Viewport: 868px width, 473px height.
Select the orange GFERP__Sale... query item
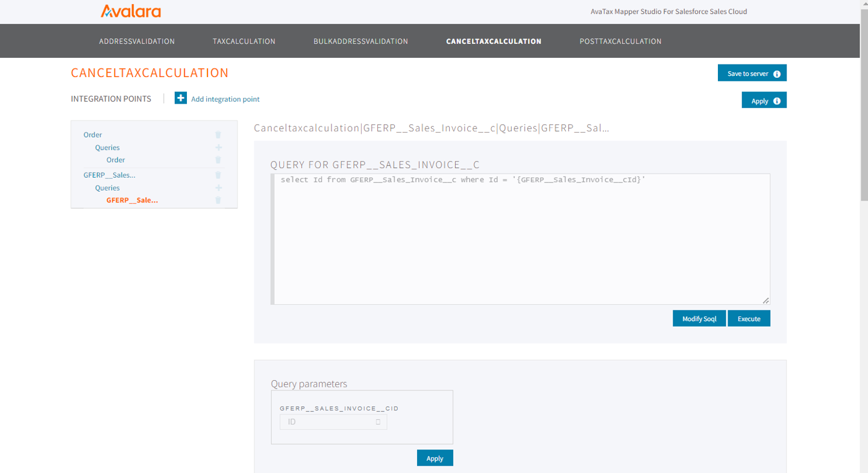click(x=132, y=200)
